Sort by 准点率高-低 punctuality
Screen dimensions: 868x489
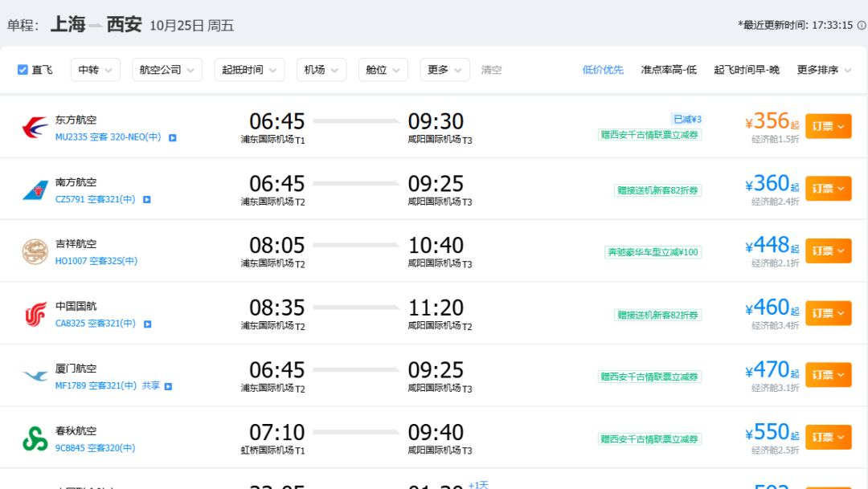(x=669, y=70)
